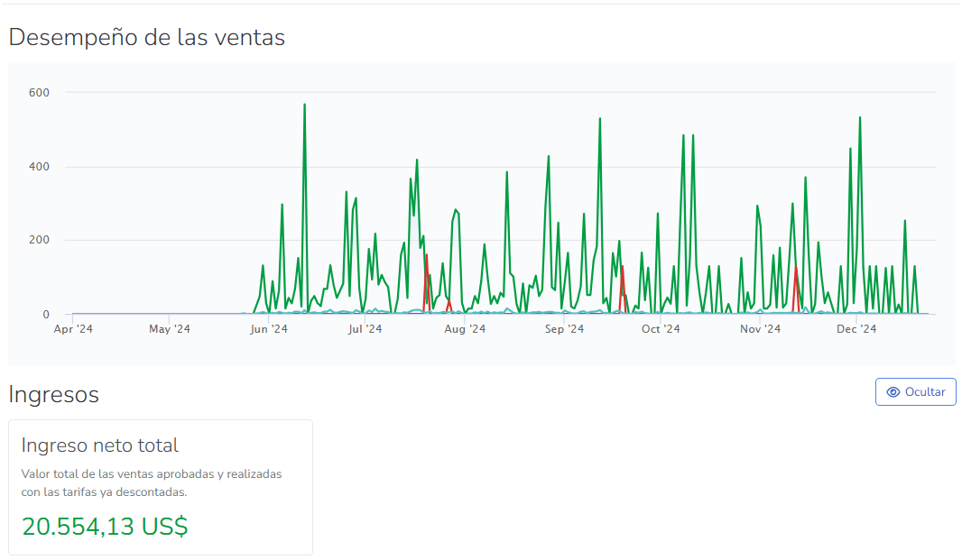Click the tallest green peak in June
962x560 pixels.
pos(304,106)
